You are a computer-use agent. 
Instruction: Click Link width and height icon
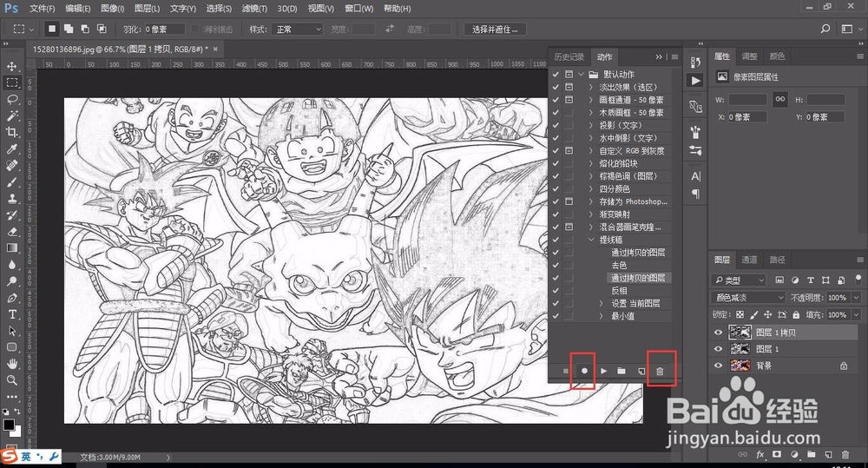click(780, 100)
